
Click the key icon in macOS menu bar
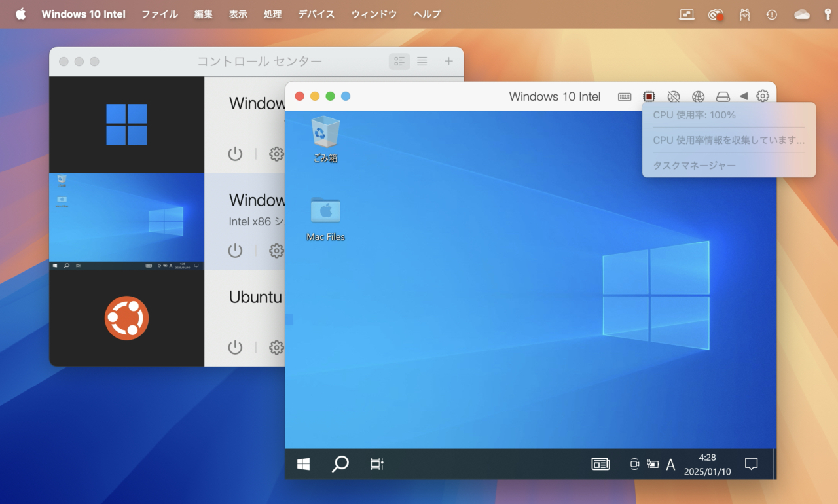pos(828,14)
